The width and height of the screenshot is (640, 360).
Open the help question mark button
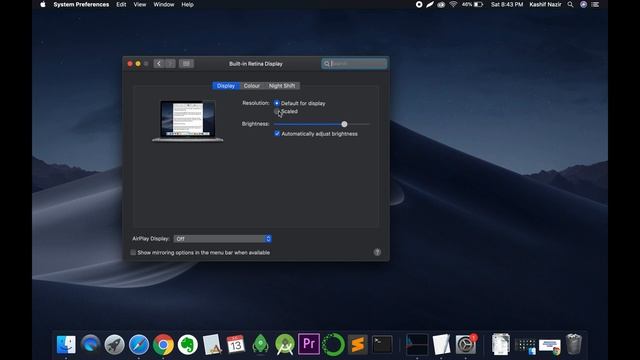point(377,252)
